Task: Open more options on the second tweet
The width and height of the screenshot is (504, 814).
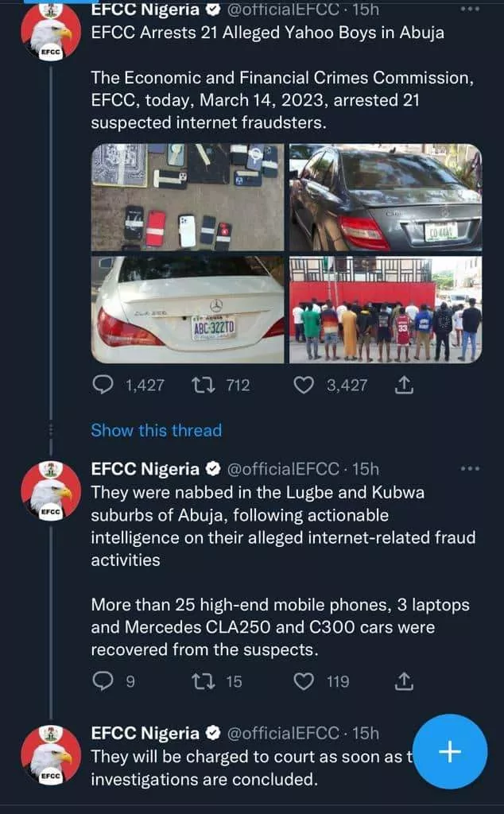Action: (470, 468)
